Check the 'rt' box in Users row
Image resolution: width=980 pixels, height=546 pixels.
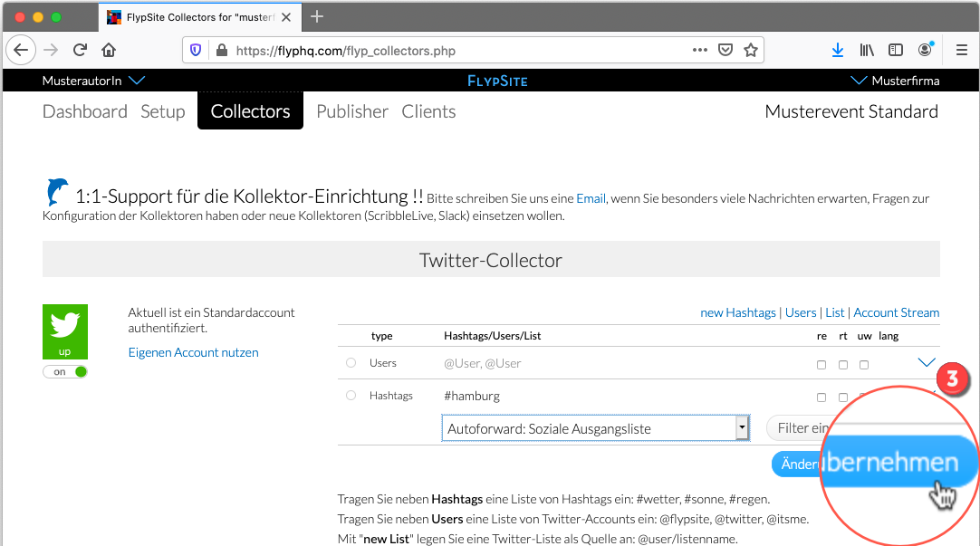843,365
